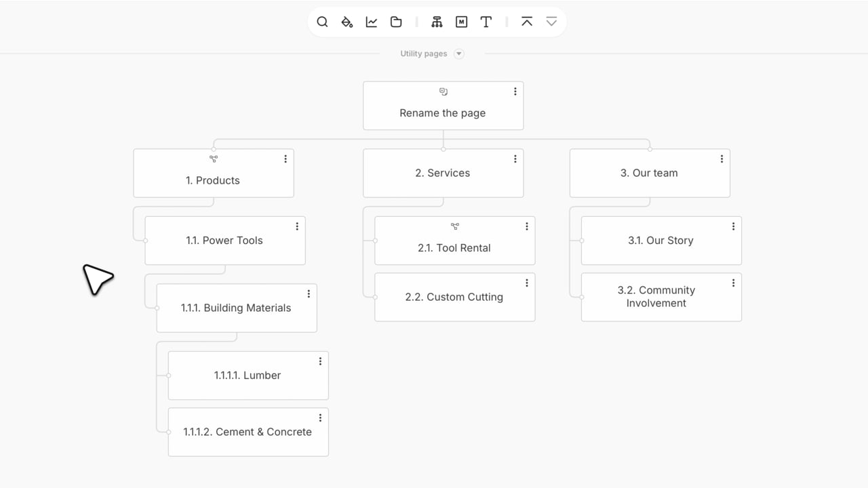
Task: Expand levels with the down-chevron icon
Action: click(x=551, y=22)
